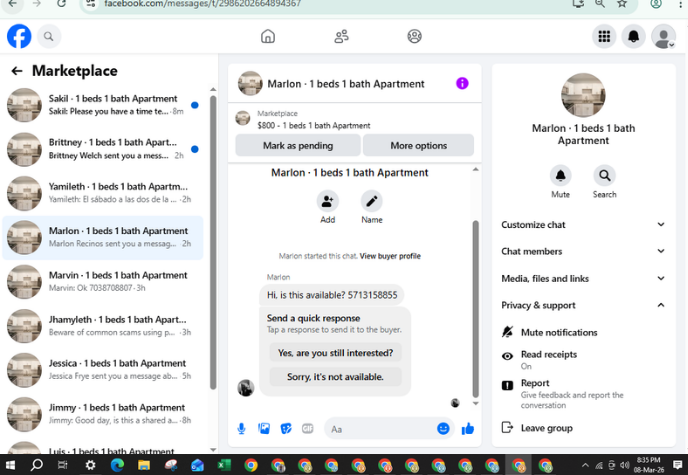Go to the Home feed icon
The height and width of the screenshot is (475, 688).
tap(268, 36)
